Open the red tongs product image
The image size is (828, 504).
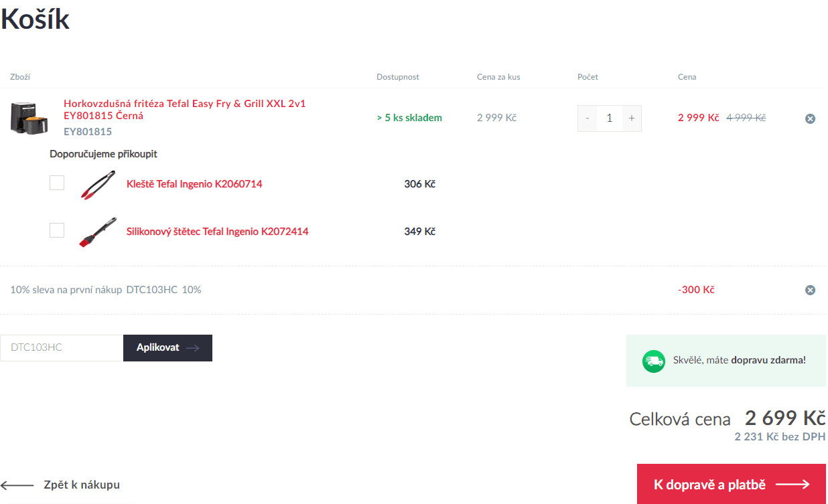98,184
